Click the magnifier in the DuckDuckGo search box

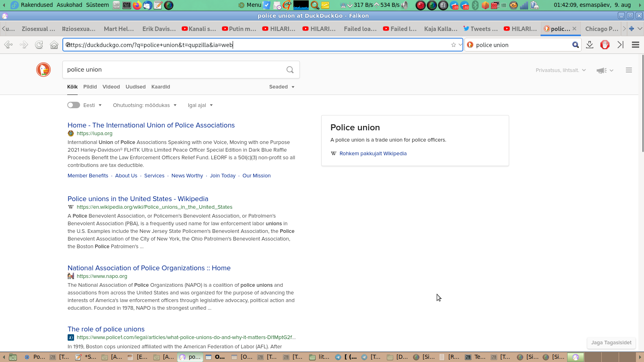[x=290, y=70]
